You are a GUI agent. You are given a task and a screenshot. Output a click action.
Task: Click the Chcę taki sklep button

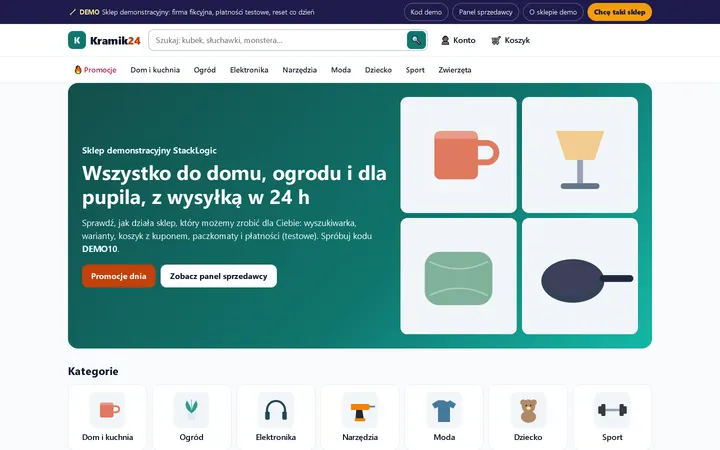(x=619, y=12)
